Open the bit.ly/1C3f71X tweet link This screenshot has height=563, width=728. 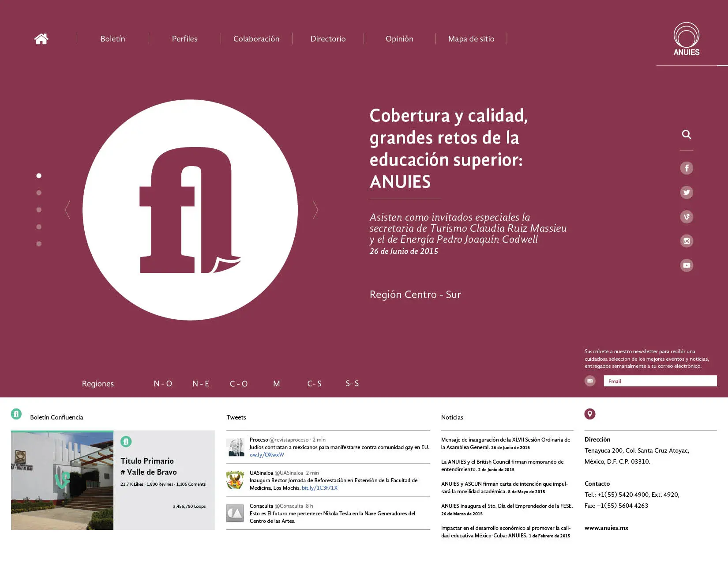[319, 488]
